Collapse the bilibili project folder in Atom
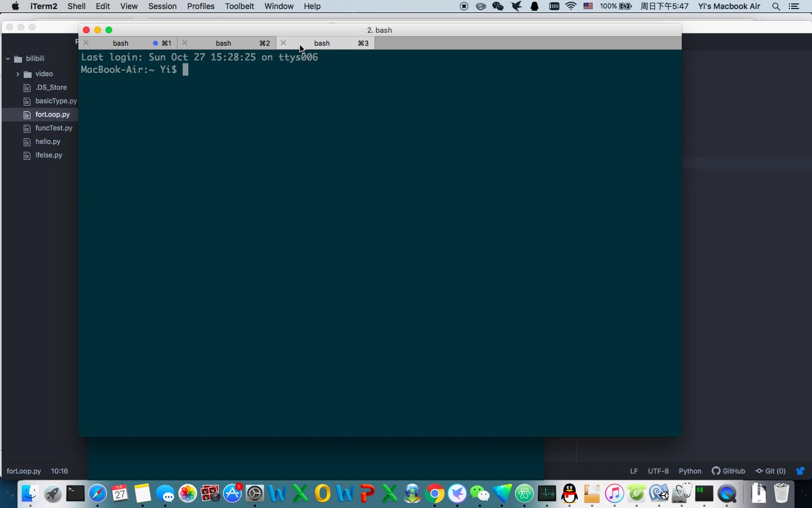 [x=8, y=59]
